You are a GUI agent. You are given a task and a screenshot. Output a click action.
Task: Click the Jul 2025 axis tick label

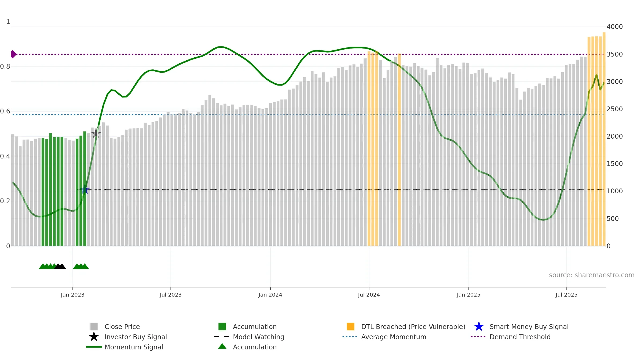566,295
